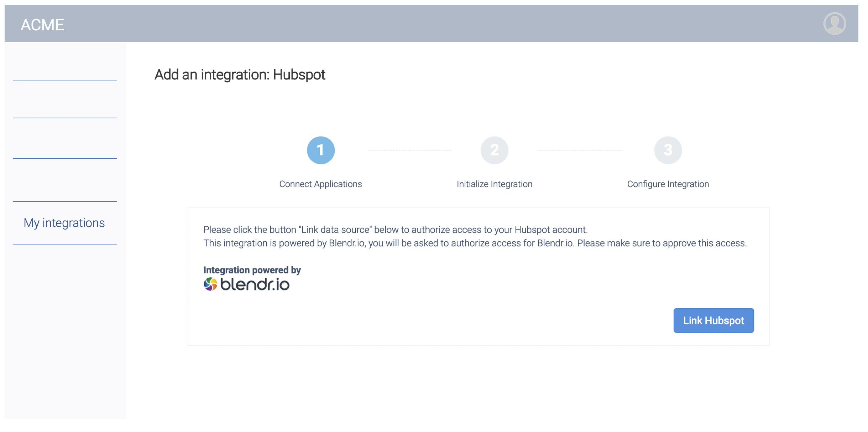
Task: Click the 'Initialize Integration' step label
Action: tap(495, 184)
